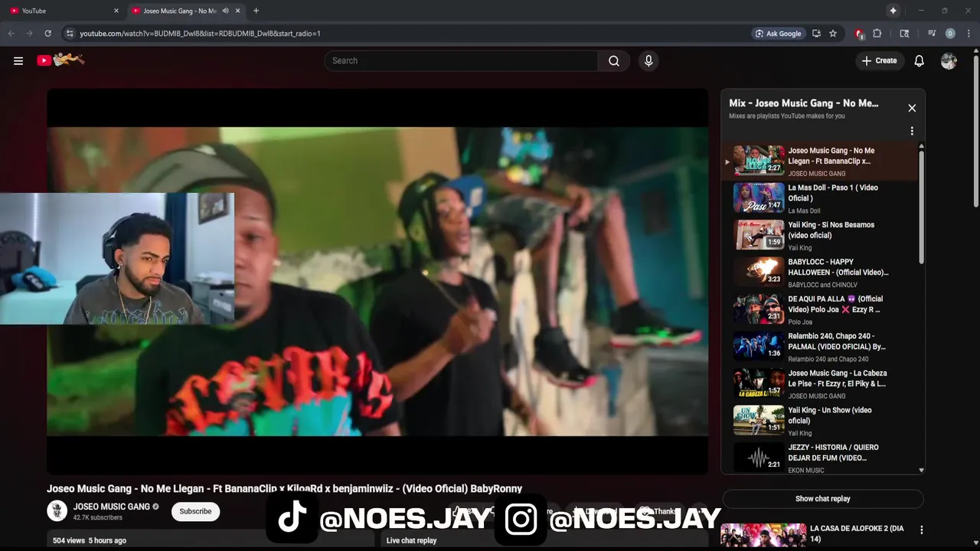Open the YouTube account avatar menu

pyautogui.click(x=949, y=60)
